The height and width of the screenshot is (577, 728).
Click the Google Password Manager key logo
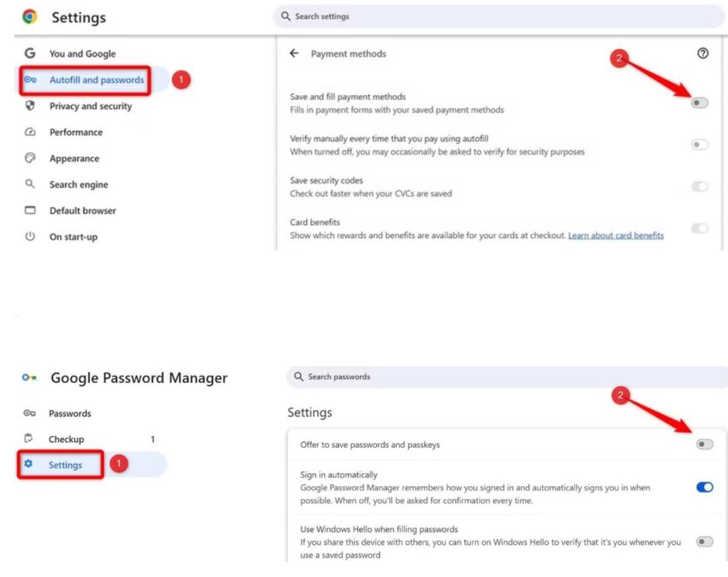(x=29, y=377)
